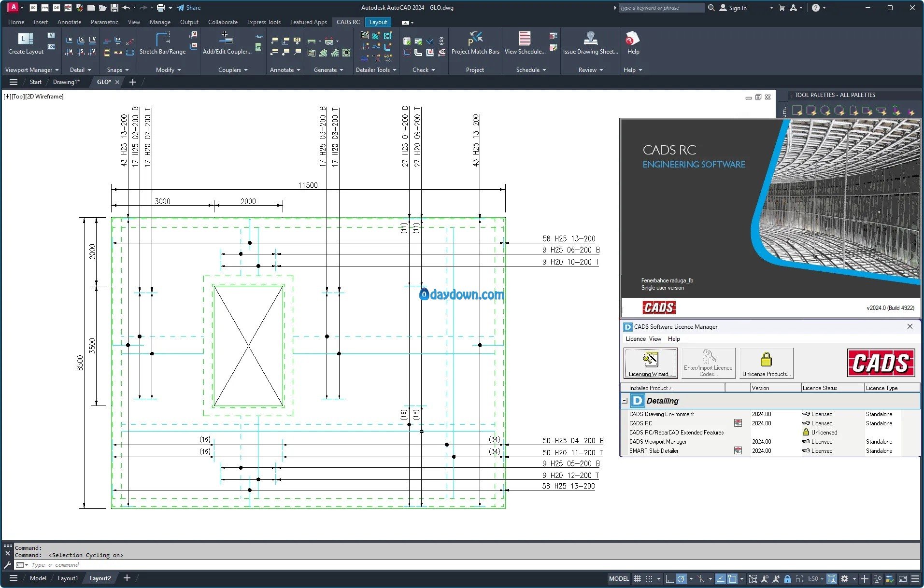Switch to the CADS RC ribbon tab

tap(348, 22)
